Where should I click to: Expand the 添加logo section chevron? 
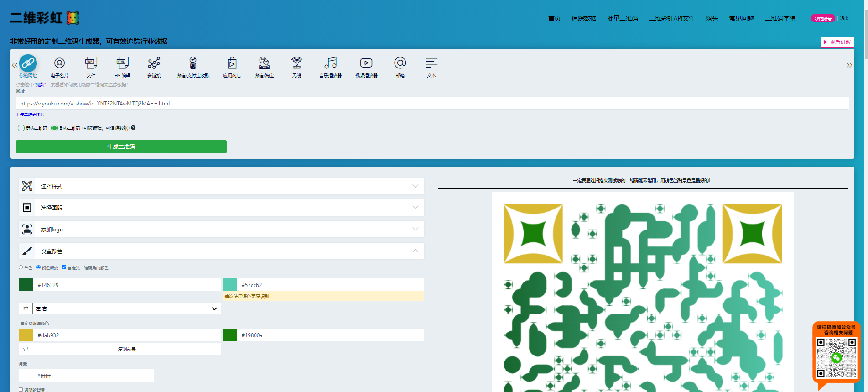pos(415,229)
